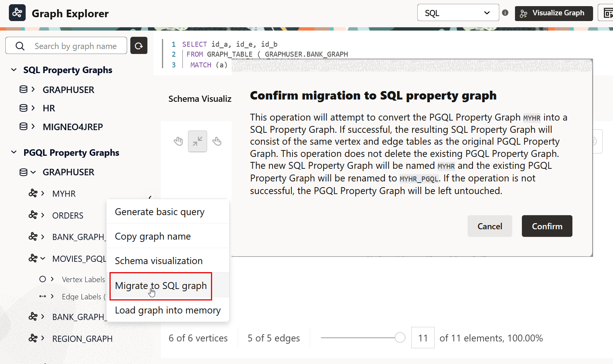
Task: Expand GRAPHUSER under SQL Property Graphs
Action: pyautogui.click(x=33, y=89)
